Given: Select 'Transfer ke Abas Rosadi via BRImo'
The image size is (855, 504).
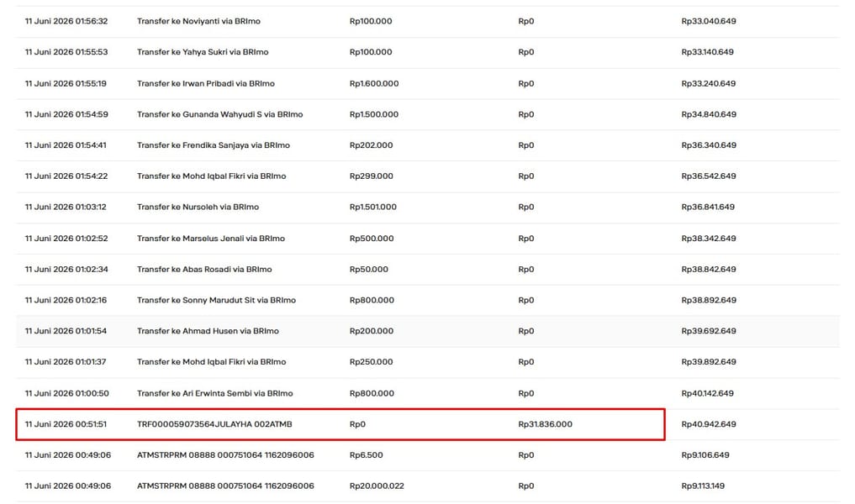Looking at the screenshot, I should click(x=204, y=270).
